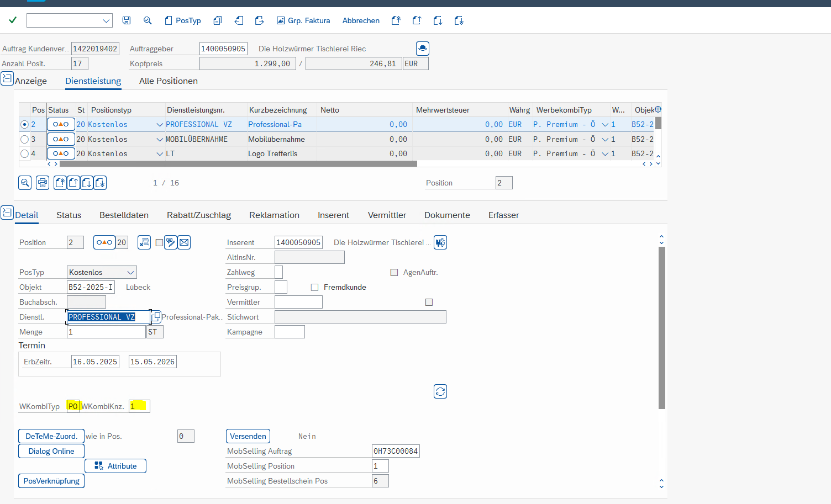831x504 pixels.
Task: Go to previous page in top toolbar
Action: pos(417,20)
